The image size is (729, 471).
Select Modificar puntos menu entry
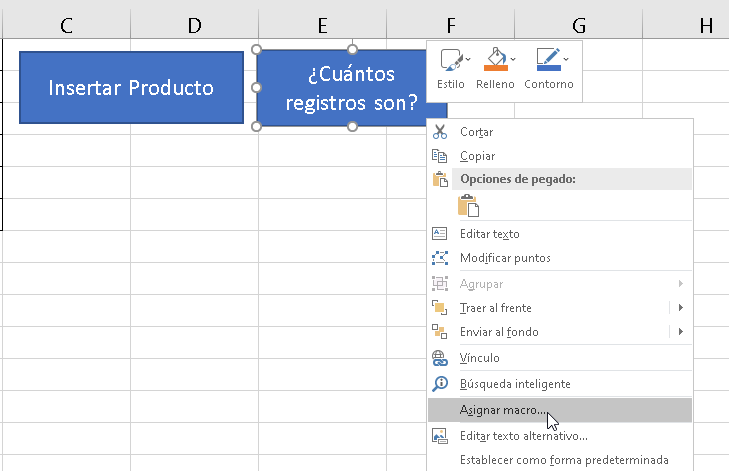pyautogui.click(x=560, y=258)
